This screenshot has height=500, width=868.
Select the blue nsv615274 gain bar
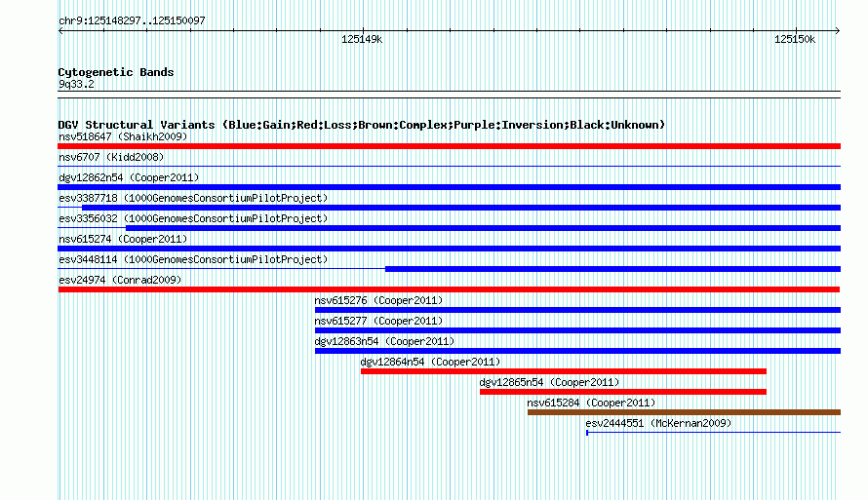[x=449, y=249]
